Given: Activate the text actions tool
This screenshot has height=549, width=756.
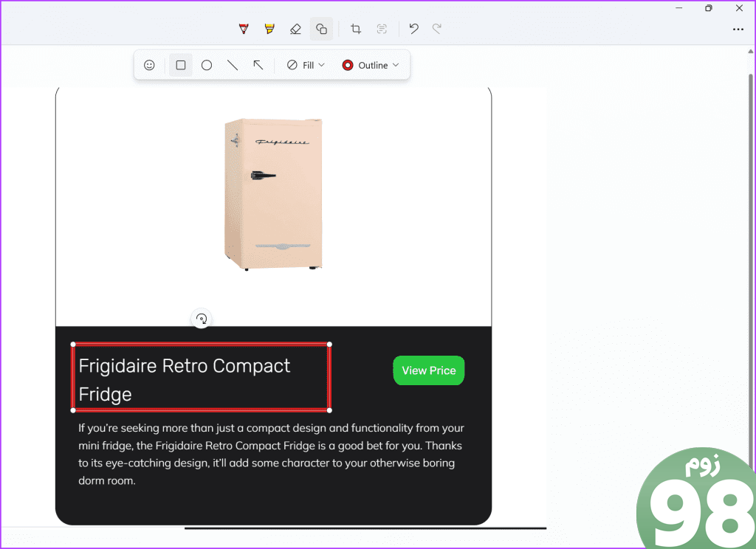Looking at the screenshot, I should 382,29.
